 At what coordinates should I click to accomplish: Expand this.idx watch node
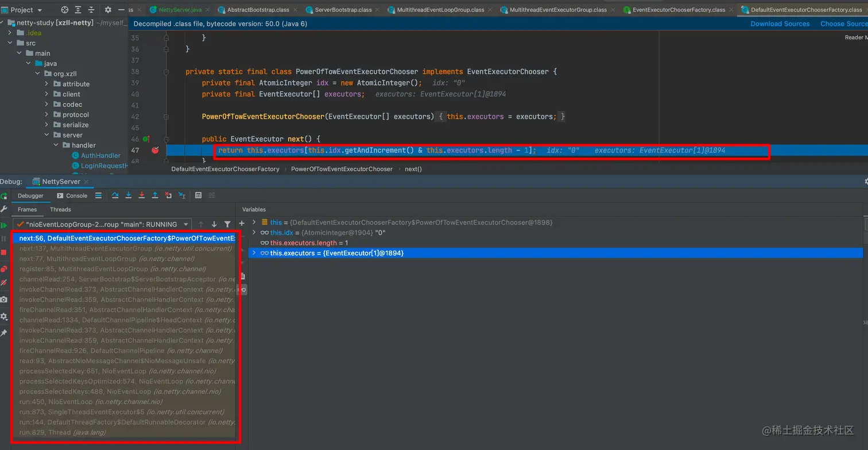tap(254, 233)
